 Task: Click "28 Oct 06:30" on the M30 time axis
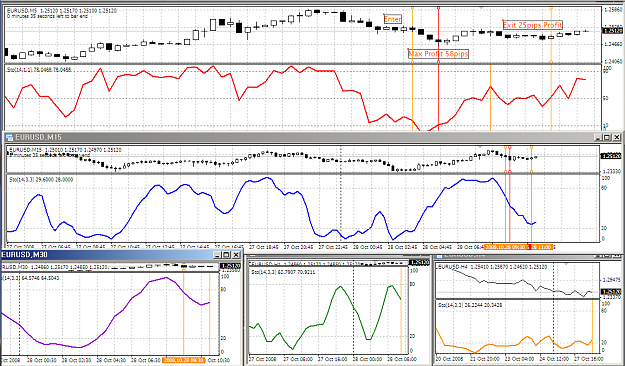click(x=145, y=360)
